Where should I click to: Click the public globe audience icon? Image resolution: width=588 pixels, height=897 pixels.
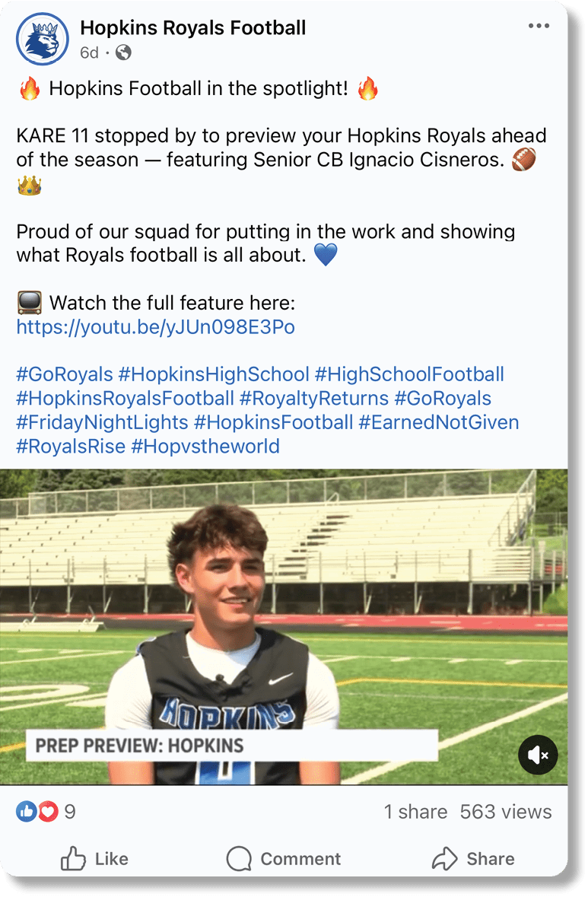pyautogui.click(x=123, y=52)
